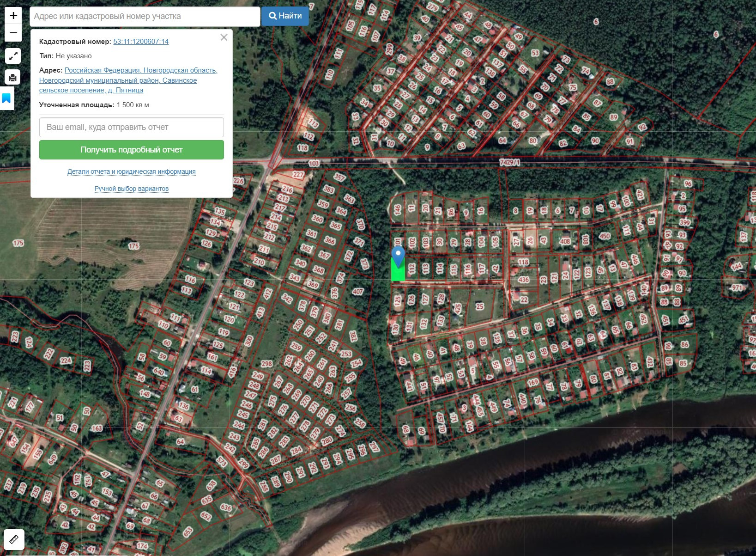Click the email input for report
756x556 pixels.
click(x=132, y=127)
